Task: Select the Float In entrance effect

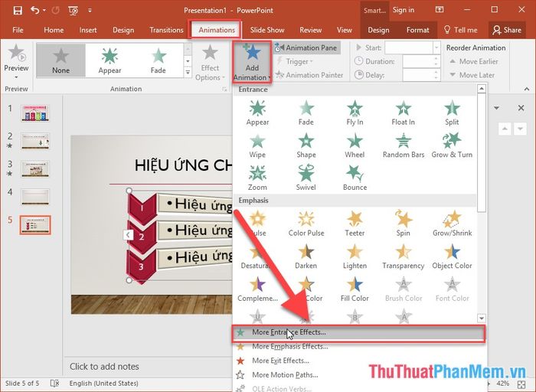Action: pyautogui.click(x=403, y=113)
